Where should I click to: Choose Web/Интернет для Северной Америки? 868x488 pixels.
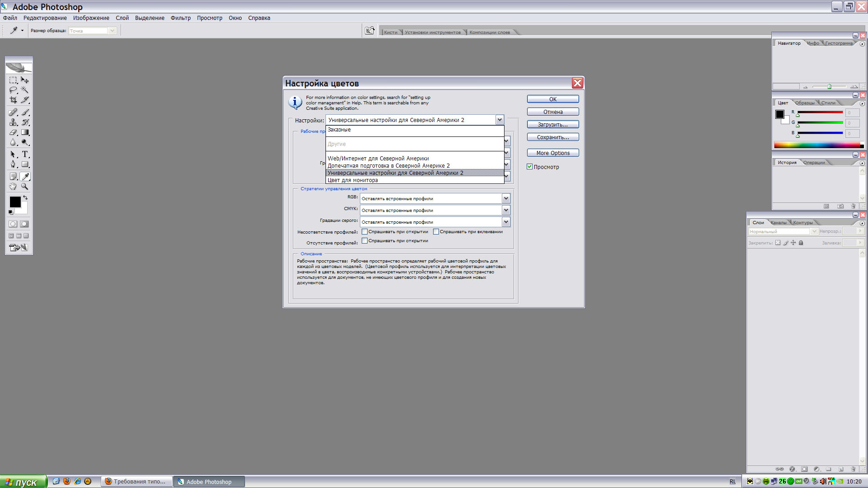pos(415,159)
